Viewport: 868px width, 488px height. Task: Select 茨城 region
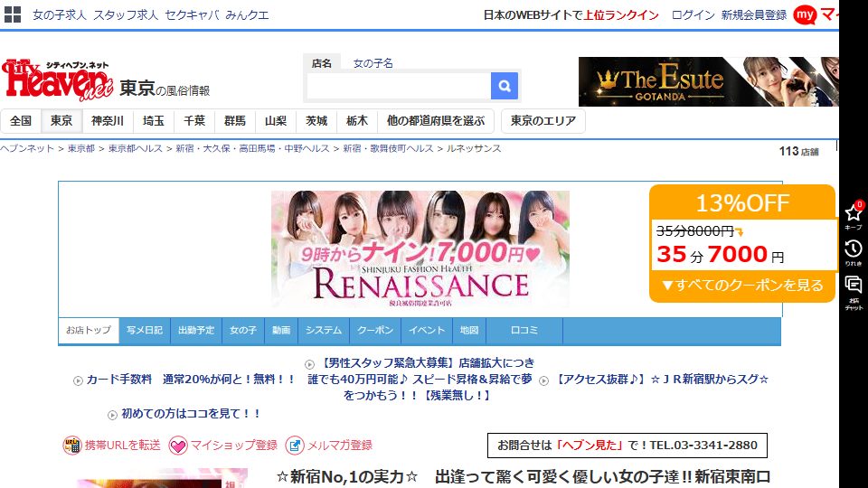(316, 121)
